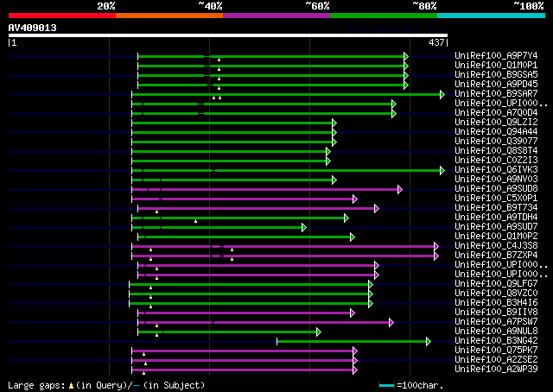Open subject UniRef100_B3H4I6
The image size is (553, 392).
496,302
